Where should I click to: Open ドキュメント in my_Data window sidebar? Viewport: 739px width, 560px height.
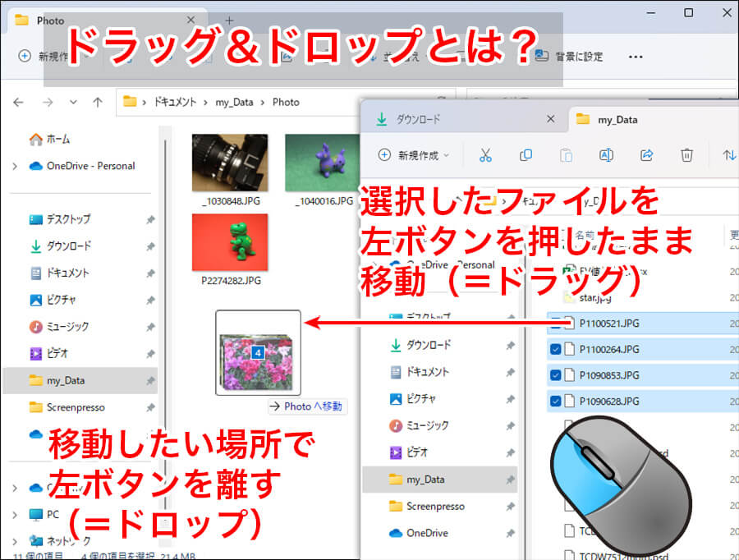tap(419, 372)
